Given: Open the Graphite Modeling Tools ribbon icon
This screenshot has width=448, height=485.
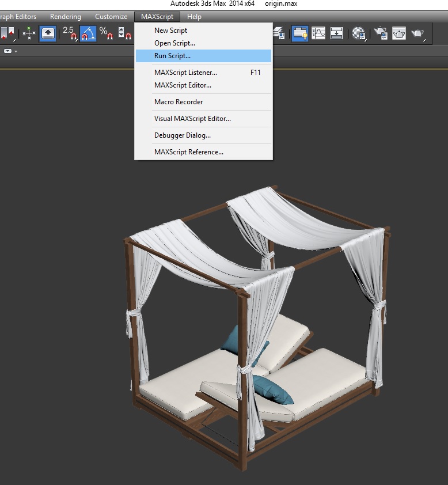Looking at the screenshot, I should coord(299,33).
